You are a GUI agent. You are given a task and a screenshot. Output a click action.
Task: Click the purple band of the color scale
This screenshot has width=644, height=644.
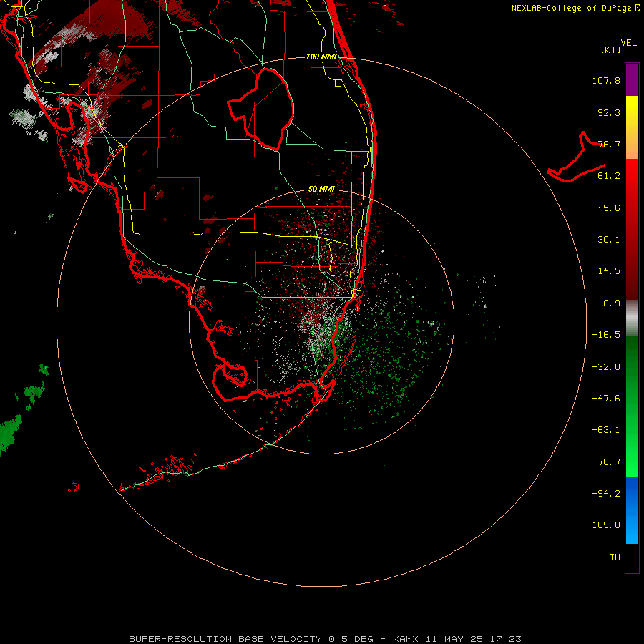[632, 79]
